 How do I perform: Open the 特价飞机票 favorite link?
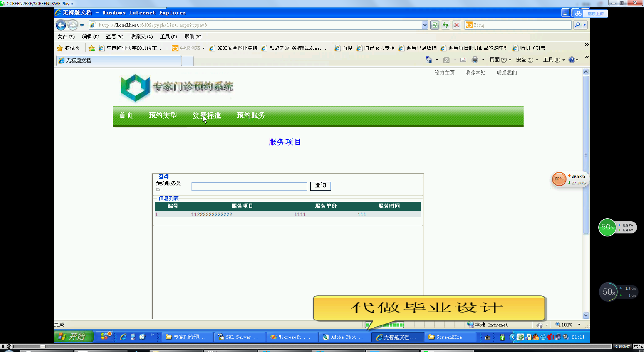[x=529, y=48]
